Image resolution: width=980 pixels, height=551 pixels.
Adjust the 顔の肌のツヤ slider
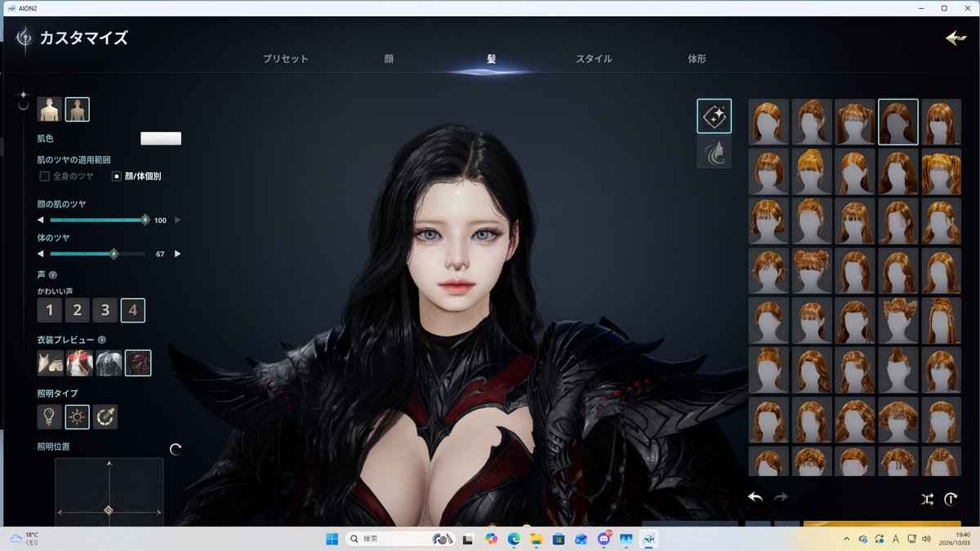[98, 220]
